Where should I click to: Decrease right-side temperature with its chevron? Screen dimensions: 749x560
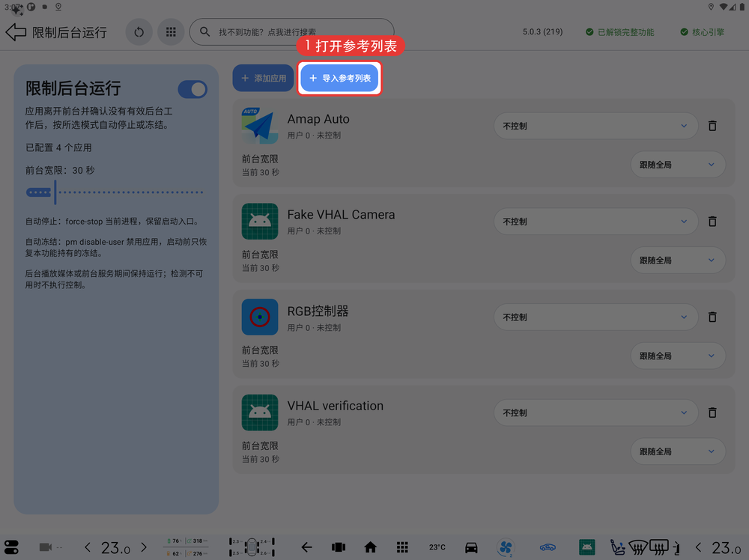click(698, 547)
